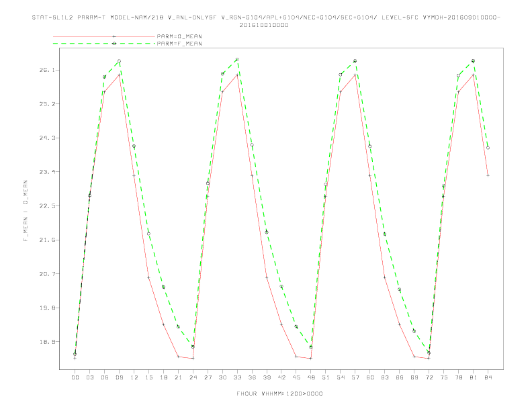532x411 pixels.
Task: Click x-axis tick label 75
Action: (444, 377)
